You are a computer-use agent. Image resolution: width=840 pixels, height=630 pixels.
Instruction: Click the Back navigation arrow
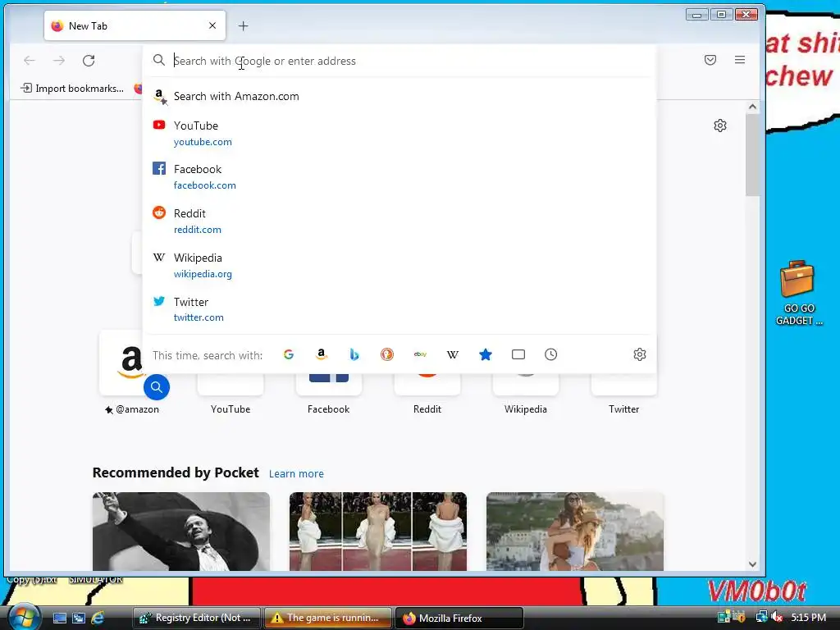(x=30, y=61)
